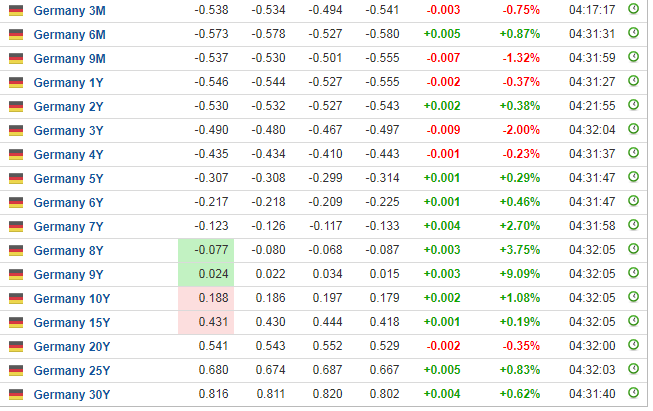This screenshot has height=411, width=653.
Task: Click the clock icon in Germany 25Y row
Action: coord(633,369)
